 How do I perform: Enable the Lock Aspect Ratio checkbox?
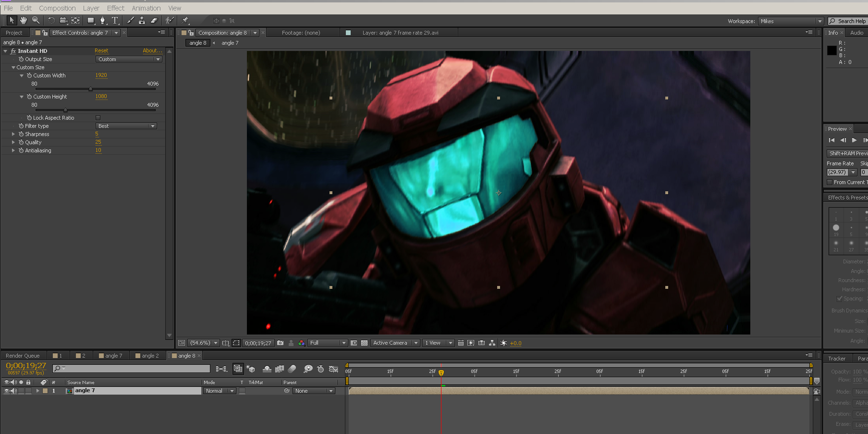tap(98, 118)
